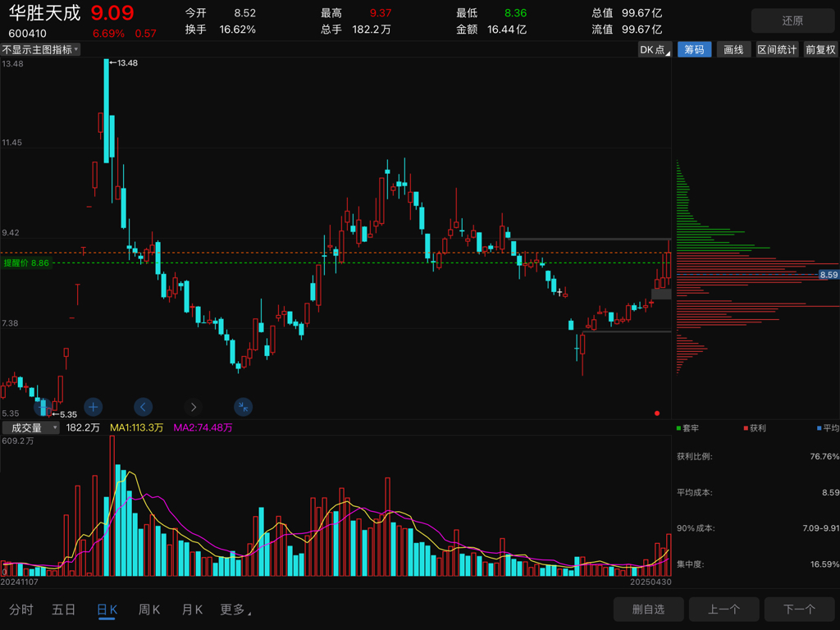840x630 pixels.
Task: Switch price adjustment via 前复权
Action: [x=820, y=50]
